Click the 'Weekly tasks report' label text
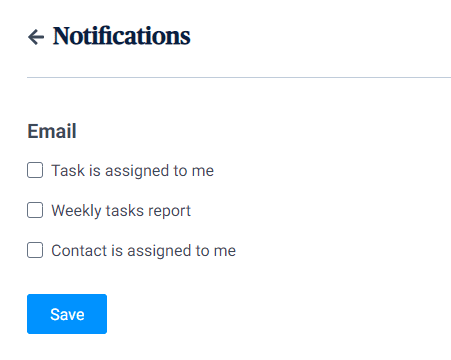 coord(121,211)
